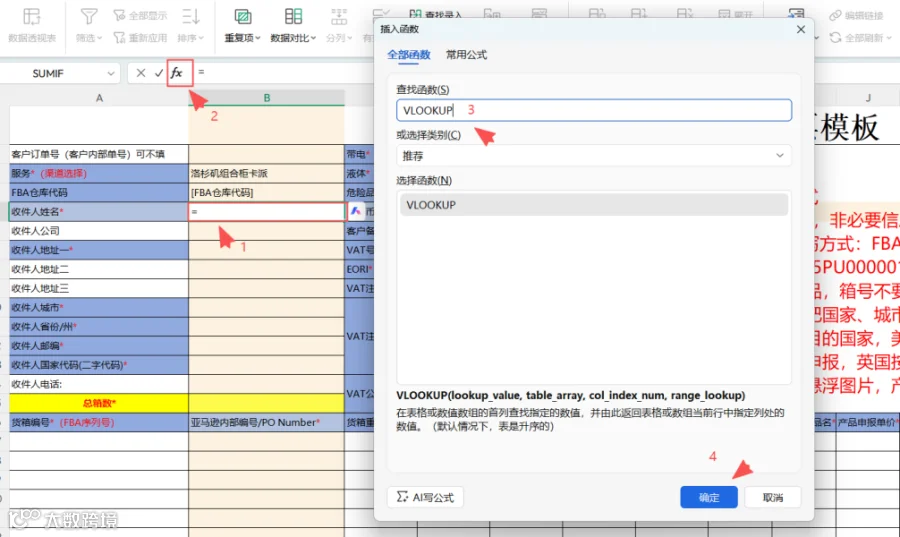The height and width of the screenshot is (537, 900).
Task: Click the 收件人邮编 cell
Action: [x=99, y=346]
